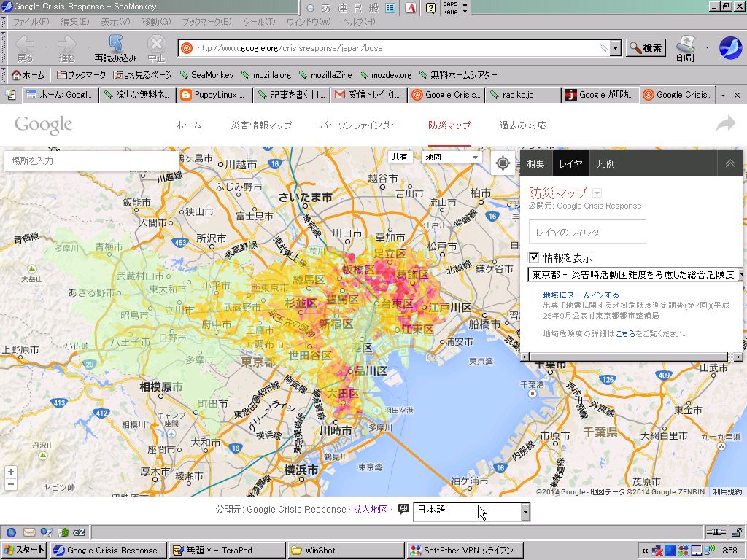747x560 pixels.
Task: Open the 地図 map type dropdown
Action: [x=451, y=157]
